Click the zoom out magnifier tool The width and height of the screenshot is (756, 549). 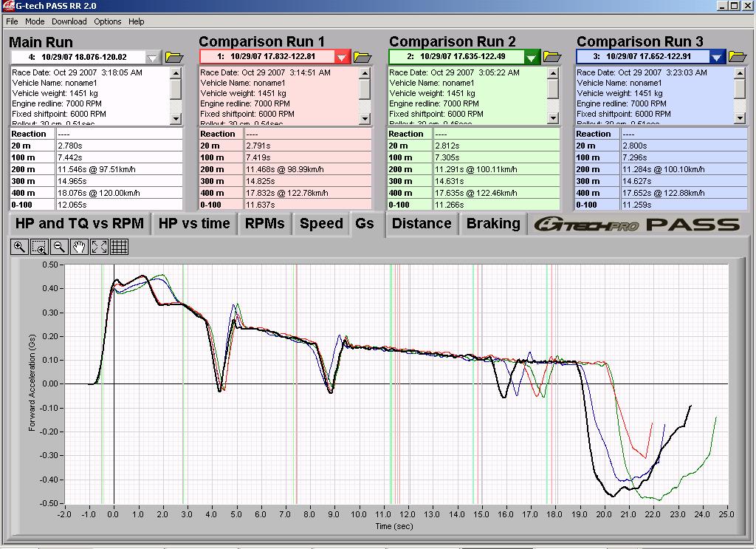60,247
